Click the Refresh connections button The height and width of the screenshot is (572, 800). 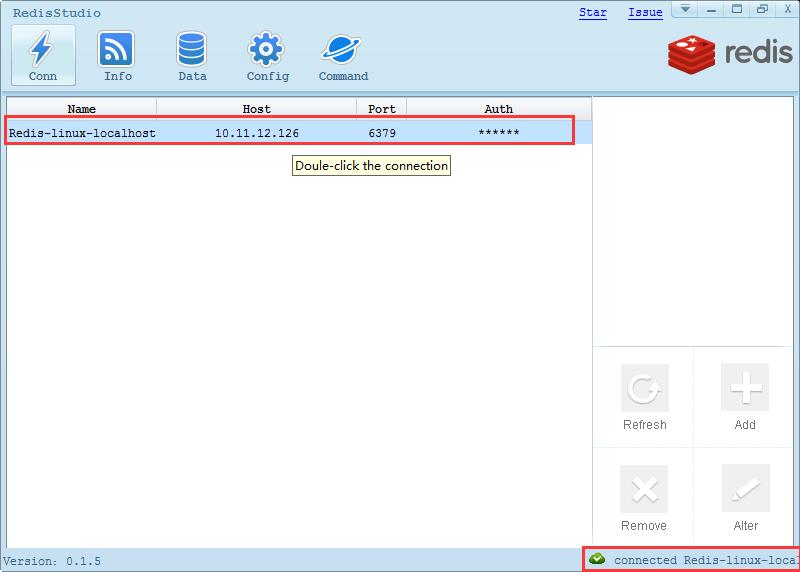pyautogui.click(x=644, y=397)
